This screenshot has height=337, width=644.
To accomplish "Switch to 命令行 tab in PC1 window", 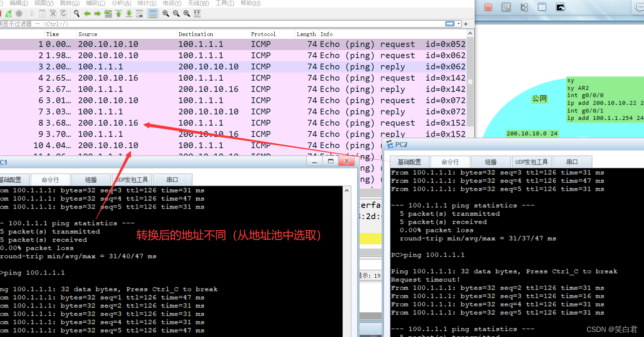I will click(x=50, y=180).
